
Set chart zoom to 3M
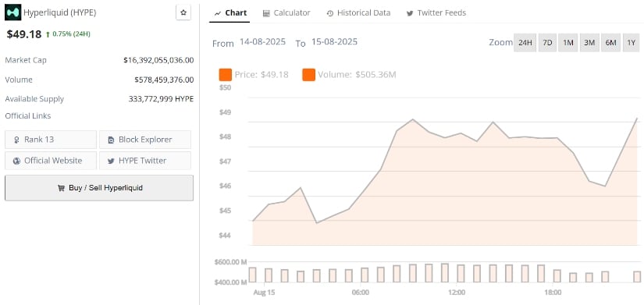[x=589, y=43]
